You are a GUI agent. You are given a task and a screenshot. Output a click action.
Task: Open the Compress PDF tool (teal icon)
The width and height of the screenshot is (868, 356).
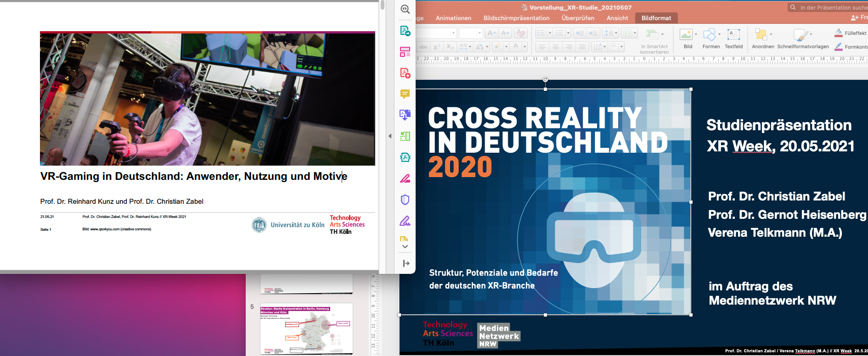tap(405, 157)
